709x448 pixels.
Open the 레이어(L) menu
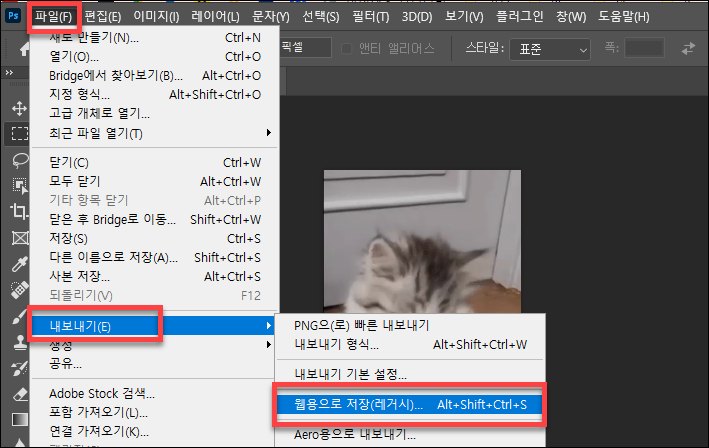pos(215,17)
